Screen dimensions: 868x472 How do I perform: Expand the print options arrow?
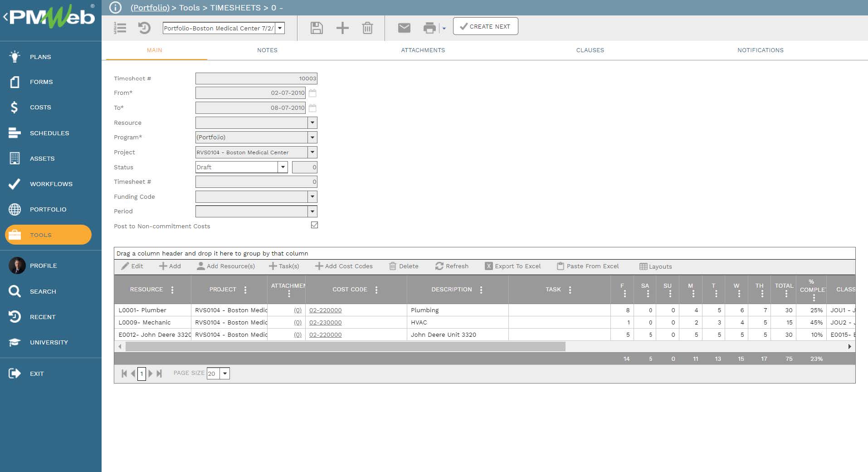[x=444, y=29]
